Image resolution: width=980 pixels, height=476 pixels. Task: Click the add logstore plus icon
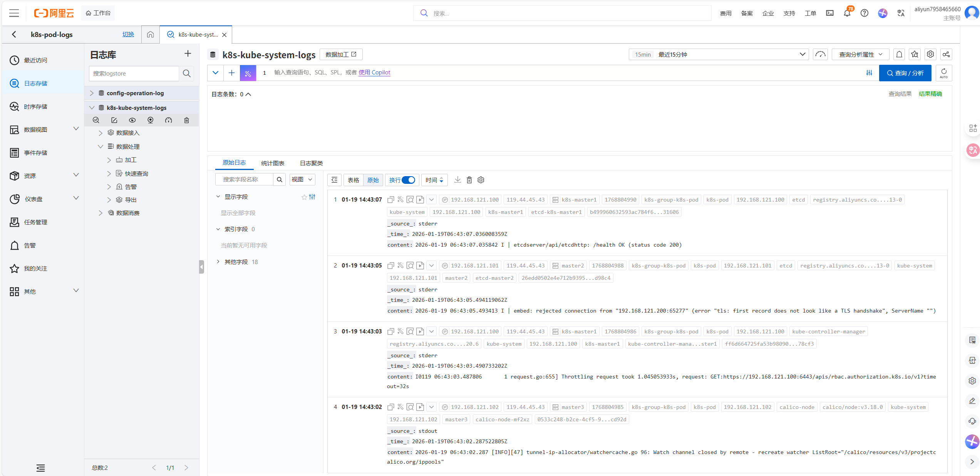click(x=188, y=54)
